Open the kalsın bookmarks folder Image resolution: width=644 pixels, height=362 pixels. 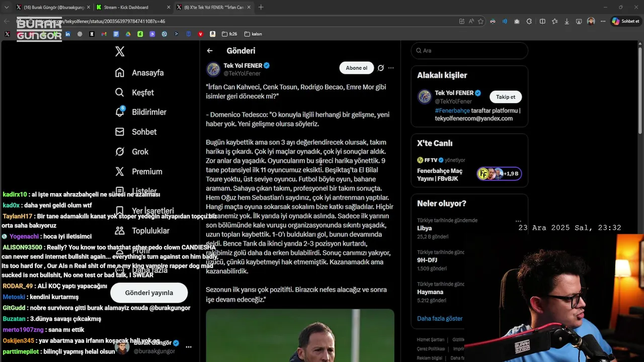coord(253,34)
